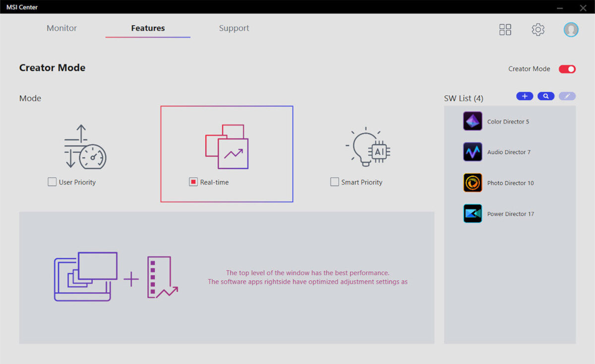
Task: Select the Audio Director 7 icon
Action: (473, 152)
